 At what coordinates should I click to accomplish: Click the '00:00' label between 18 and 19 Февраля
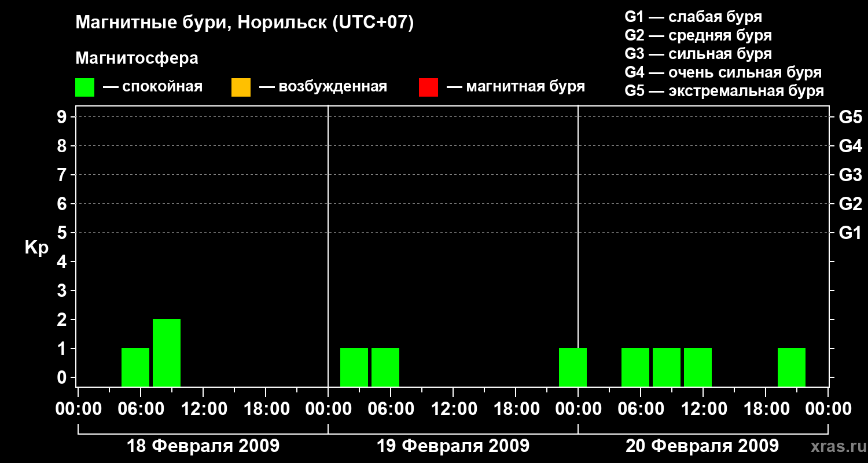coord(328,409)
